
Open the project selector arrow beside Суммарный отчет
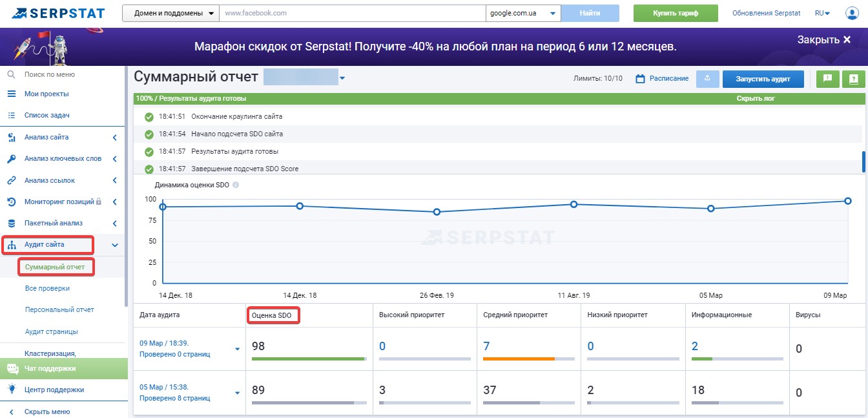coord(342,79)
